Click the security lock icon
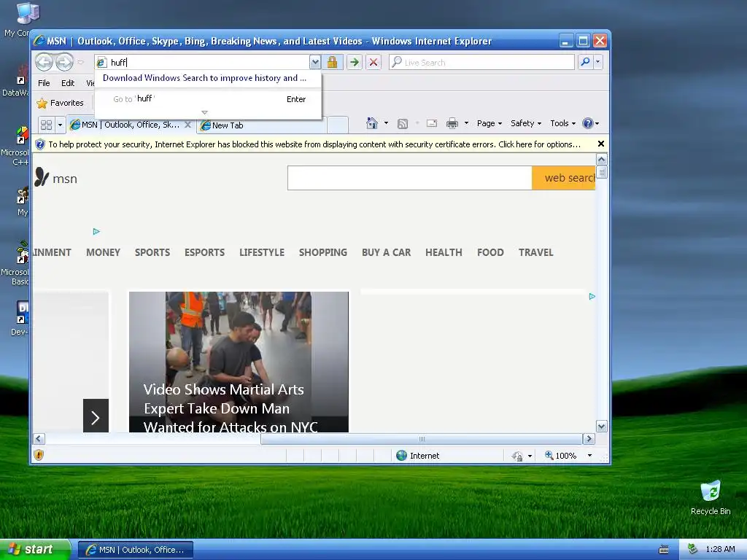Viewport: 747px width, 560px height. (332, 62)
